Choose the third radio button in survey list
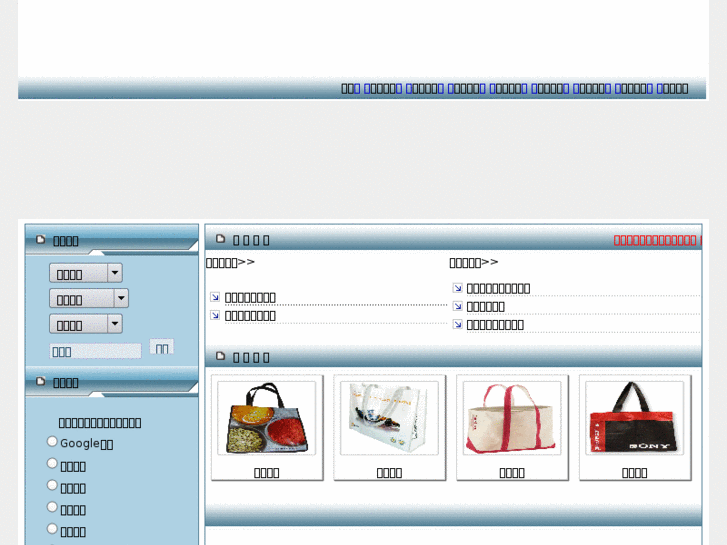The width and height of the screenshot is (727, 545). tap(52, 485)
